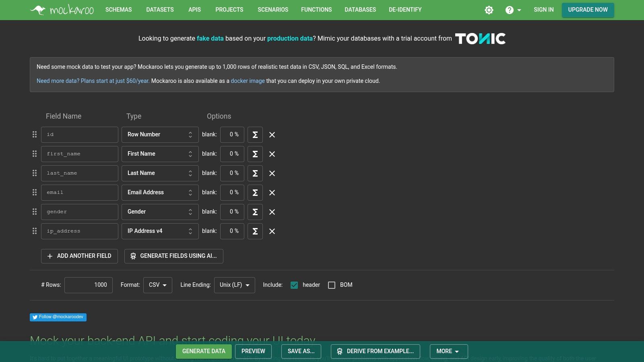Remove the ip_address field with X icon
This screenshot has height=362, width=644.
(272, 231)
